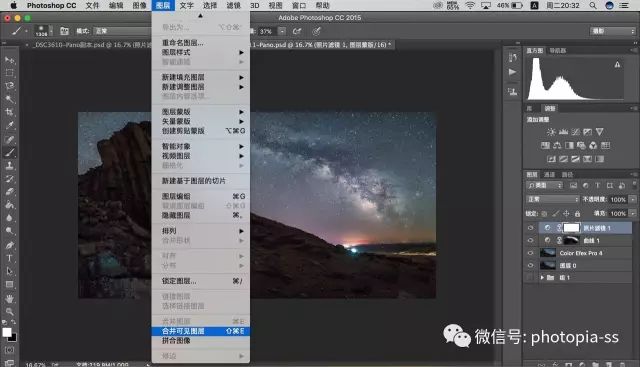The width and height of the screenshot is (640, 367).
Task: Hide the Color Efex Pro 4 layer
Action: 530,253
